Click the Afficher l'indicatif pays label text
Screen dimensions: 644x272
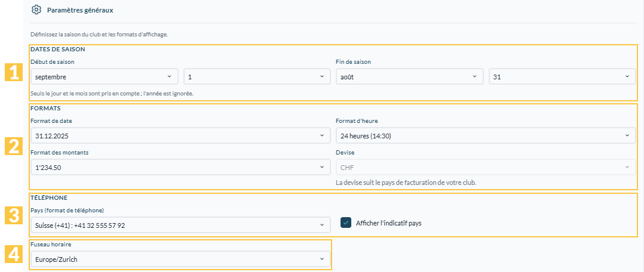click(389, 223)
